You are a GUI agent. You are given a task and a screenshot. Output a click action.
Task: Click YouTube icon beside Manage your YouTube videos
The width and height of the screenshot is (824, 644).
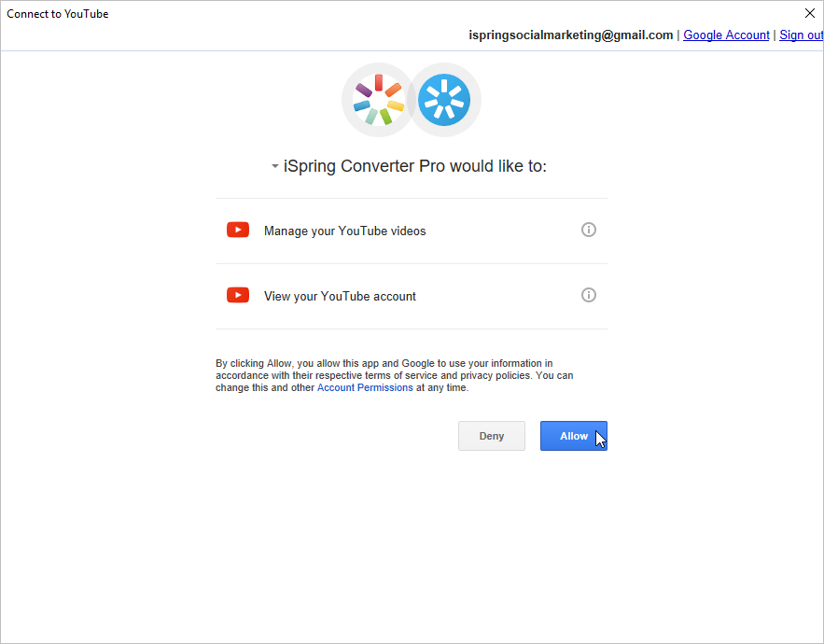[238, 230]
